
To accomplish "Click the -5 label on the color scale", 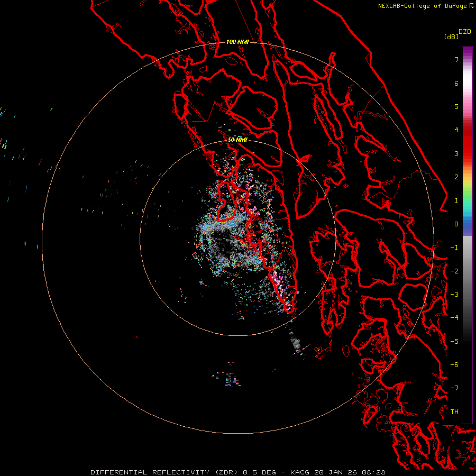I will click(454, 342).
